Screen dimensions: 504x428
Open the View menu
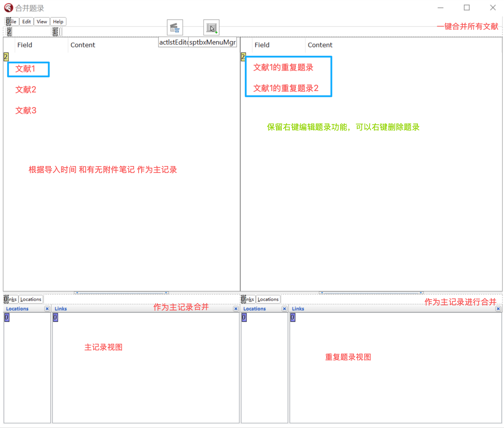point(41,21)
